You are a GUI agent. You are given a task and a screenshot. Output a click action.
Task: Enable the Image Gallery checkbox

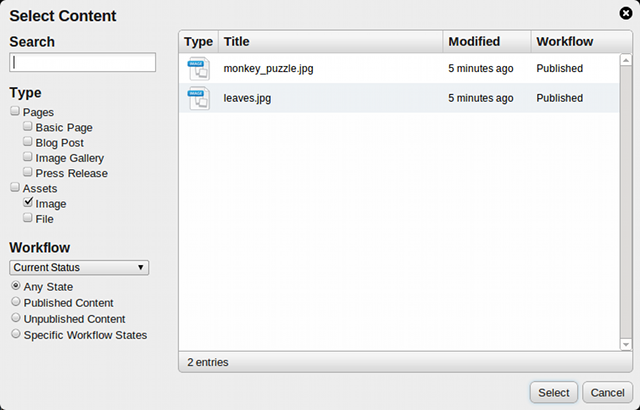[x=28, y=158]
